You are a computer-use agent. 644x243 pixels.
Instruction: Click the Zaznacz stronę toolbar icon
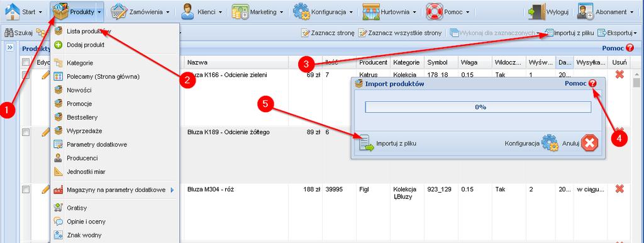tap(305, 33)
